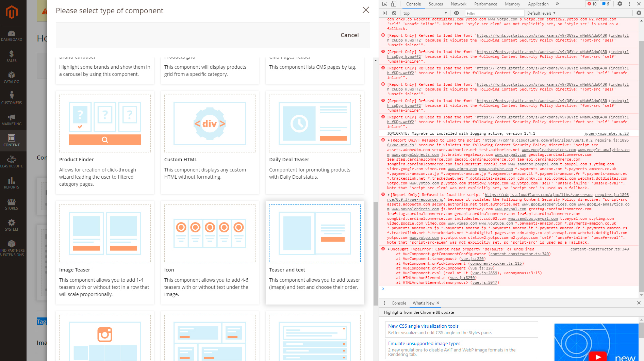This screenshot has height=361, width=644.
Task: Expand the Uncaught TypeError stack trace
Action: tap(388, 249)
